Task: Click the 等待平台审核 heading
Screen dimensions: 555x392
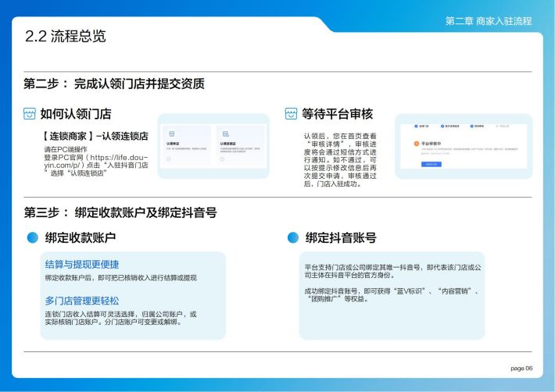Action: tap(338, 114)
